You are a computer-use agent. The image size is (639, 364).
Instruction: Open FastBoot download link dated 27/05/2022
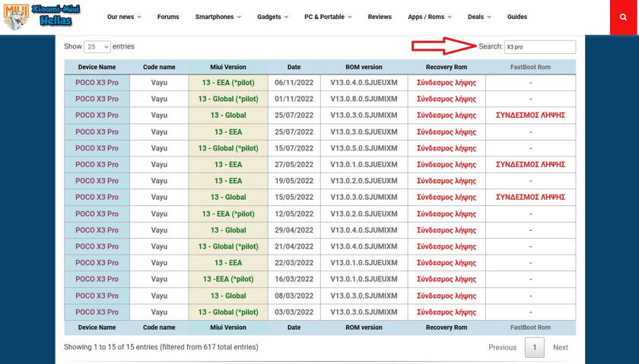[x=530, y=164]
